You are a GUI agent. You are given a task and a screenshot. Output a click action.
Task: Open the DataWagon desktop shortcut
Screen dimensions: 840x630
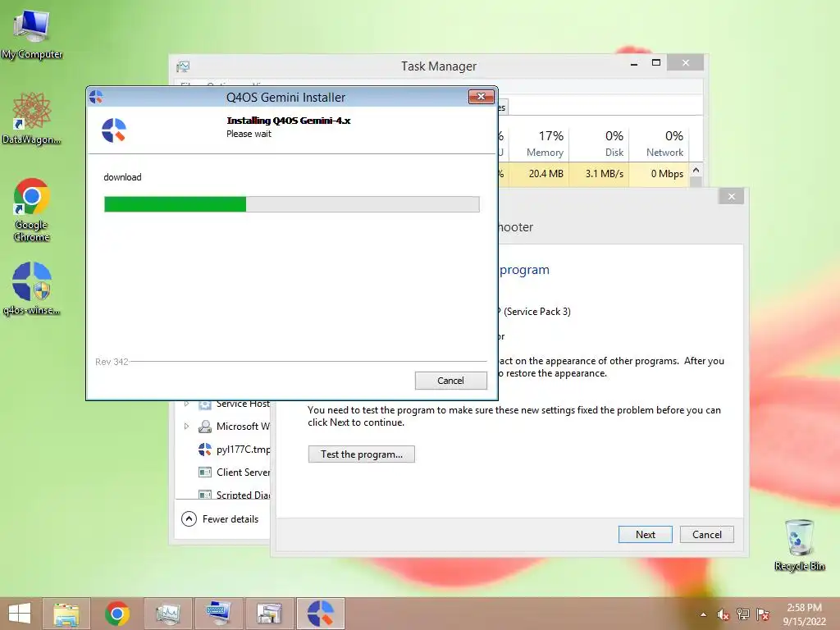(x=32, y=118)
